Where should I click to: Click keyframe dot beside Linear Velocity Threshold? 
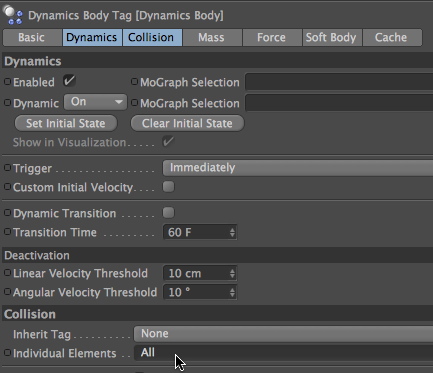click(x=7, y=273)
